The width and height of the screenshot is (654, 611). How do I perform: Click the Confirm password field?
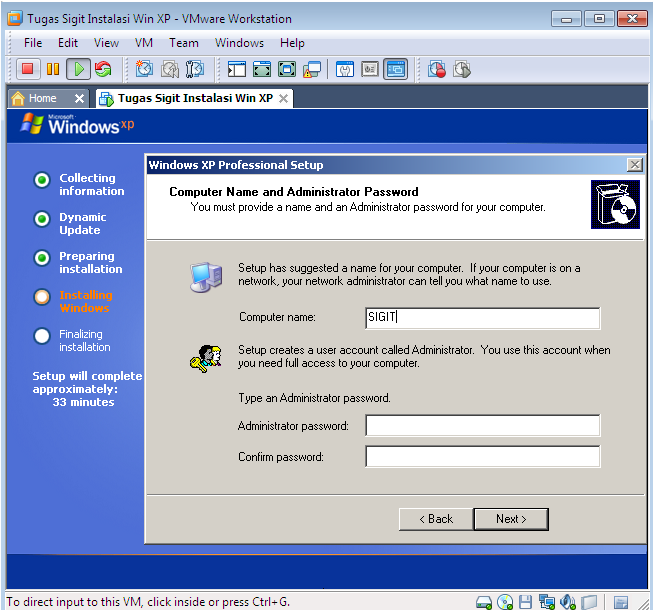[483, 456]
